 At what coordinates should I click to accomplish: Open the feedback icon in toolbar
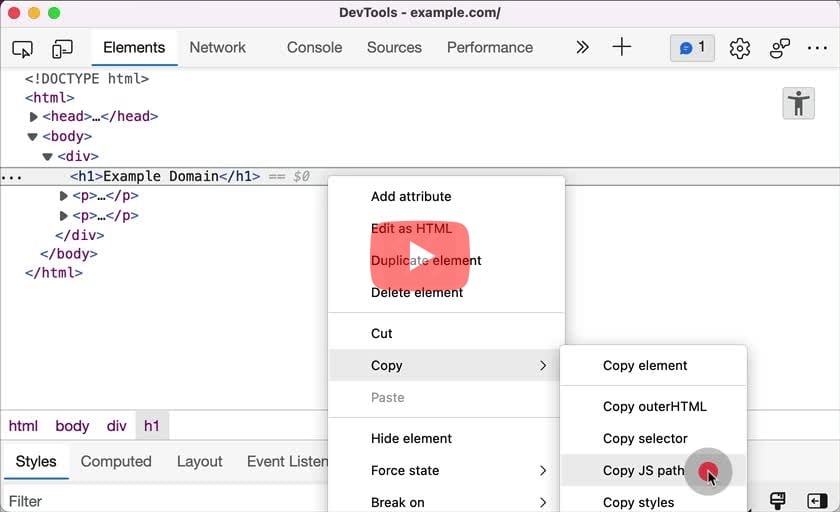click(779, 48)
